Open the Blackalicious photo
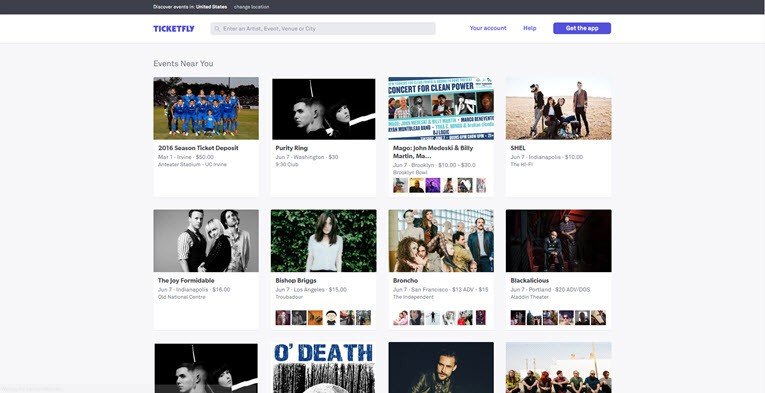Screen dimensions: 765x393 [x=559, y=241]
